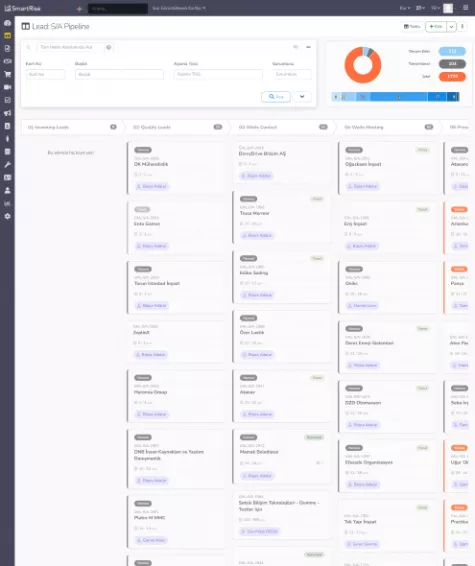Screen dimensions: 475x566
Task: Open the person user icon in sidebar
Action: pos(7,190)
